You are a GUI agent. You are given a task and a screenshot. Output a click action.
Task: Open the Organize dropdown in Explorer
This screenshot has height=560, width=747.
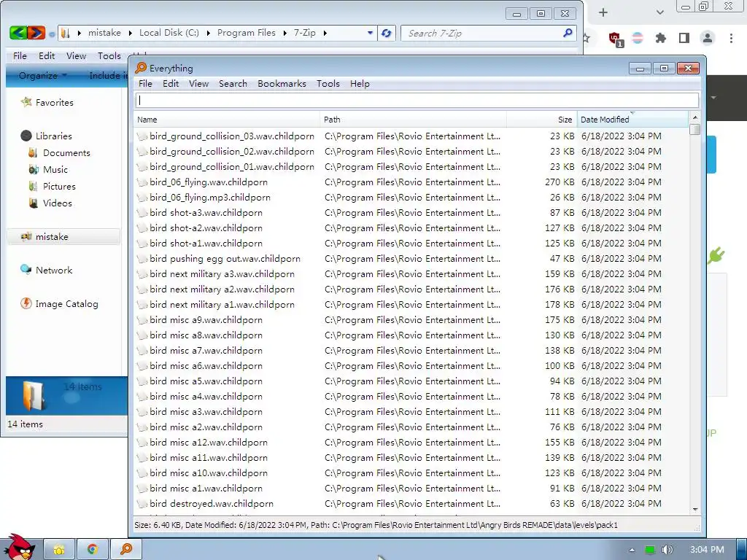[42, 75]
